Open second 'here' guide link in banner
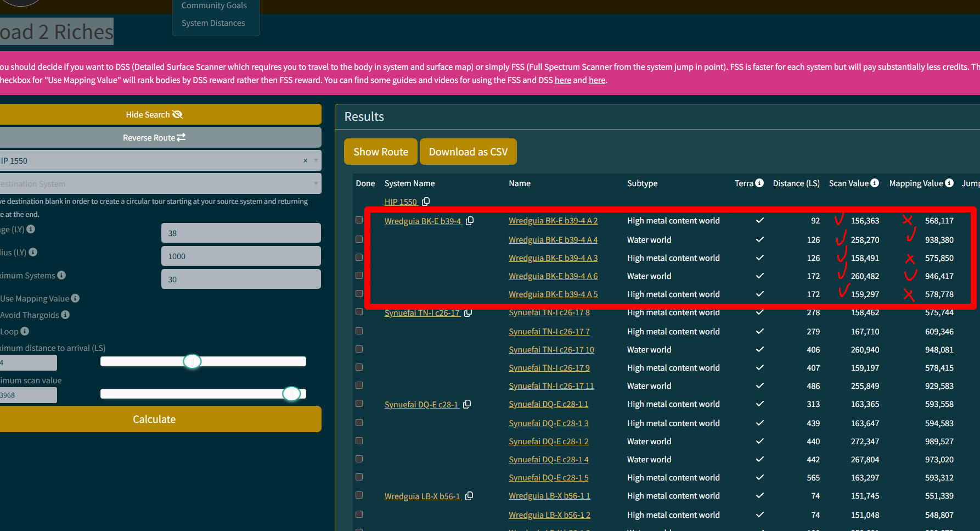 597,80
